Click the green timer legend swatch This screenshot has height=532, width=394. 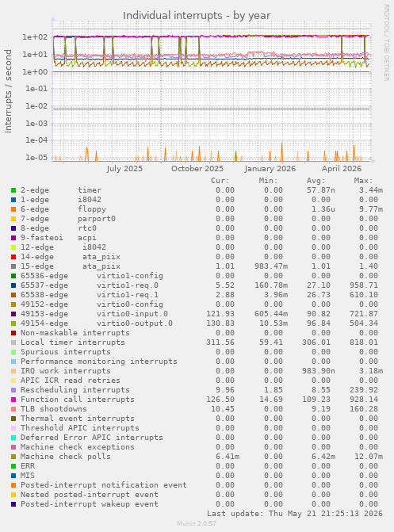point(13,190)
